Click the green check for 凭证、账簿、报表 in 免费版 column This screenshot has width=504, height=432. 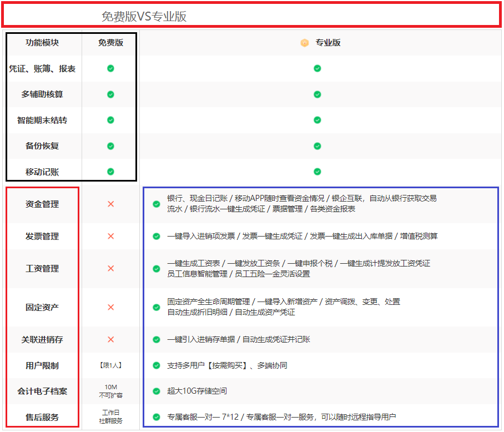point(110,68)
